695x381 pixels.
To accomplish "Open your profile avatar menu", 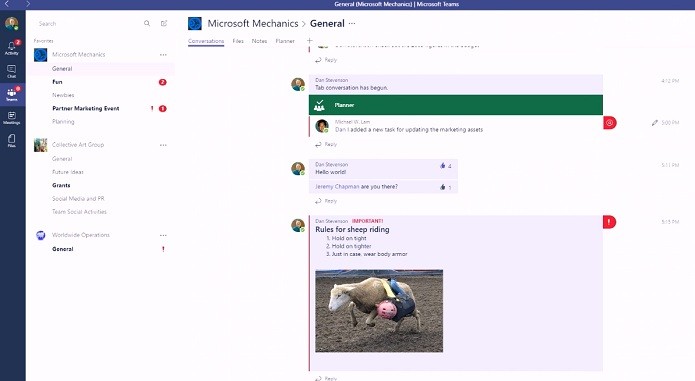I will tap(12, 23).
